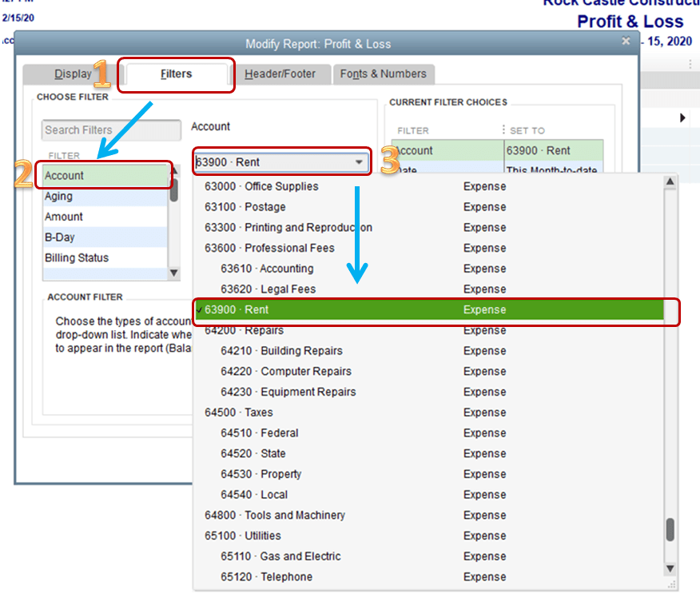Image resolution: width=700 pixels, height=606 pixels.
Task: Click inside the Search Filters box
Action: (109, 130)
